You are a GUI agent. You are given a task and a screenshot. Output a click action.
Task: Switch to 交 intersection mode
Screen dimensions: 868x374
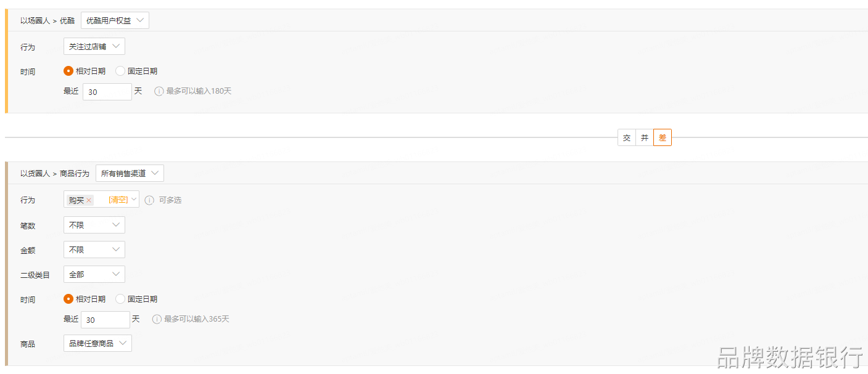pos(627,137)
